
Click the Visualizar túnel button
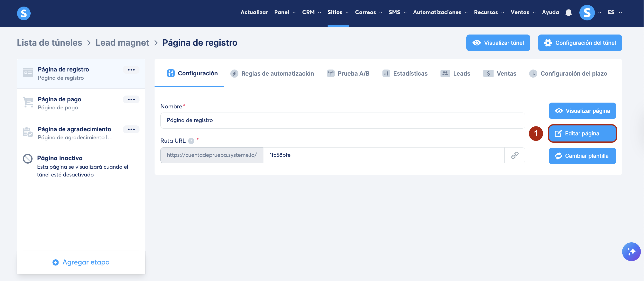coord(498,43)
